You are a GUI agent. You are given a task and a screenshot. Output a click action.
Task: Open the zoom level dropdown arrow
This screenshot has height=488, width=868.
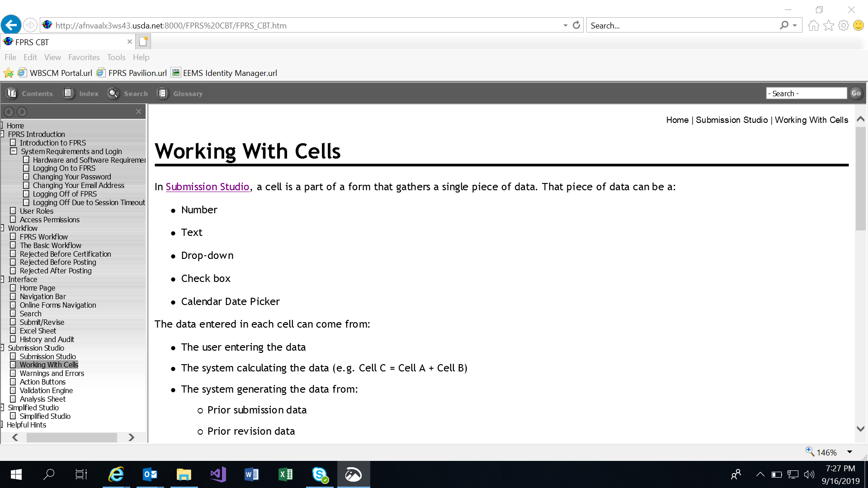coord(849,452)
